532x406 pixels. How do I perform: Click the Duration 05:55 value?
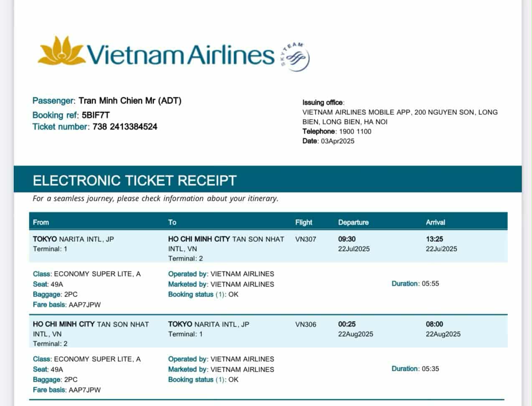(x=430, y=284)
